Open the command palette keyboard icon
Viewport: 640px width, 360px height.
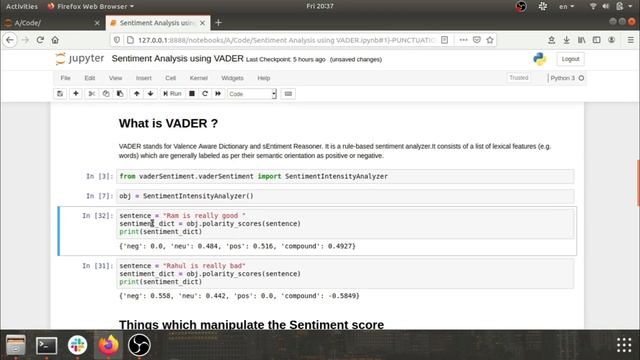point(288,93)
